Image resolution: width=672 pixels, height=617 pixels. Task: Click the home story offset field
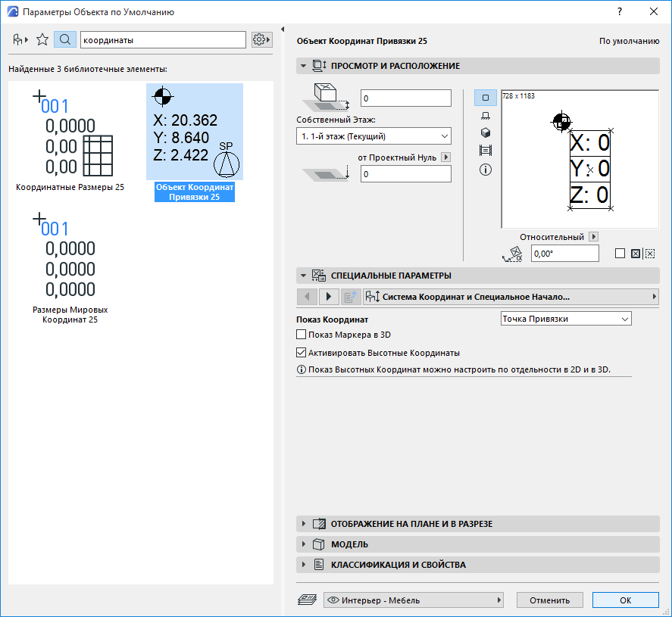coord(406,98)
